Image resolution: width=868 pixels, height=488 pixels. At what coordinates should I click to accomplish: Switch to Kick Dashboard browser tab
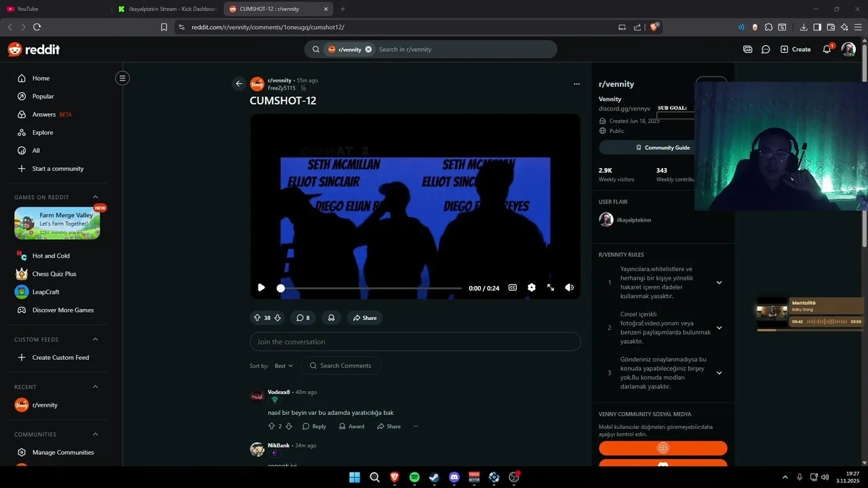click(167, 9)
